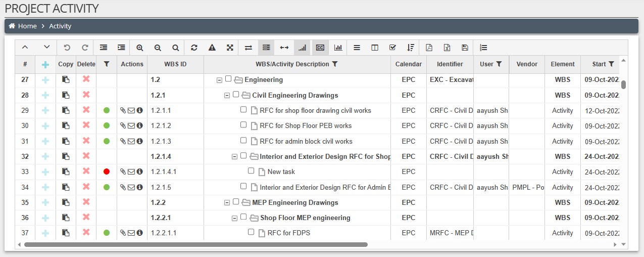Export using the PDF file icon
644x257 pixels.
pyautogui.click(x=429, y=48)
